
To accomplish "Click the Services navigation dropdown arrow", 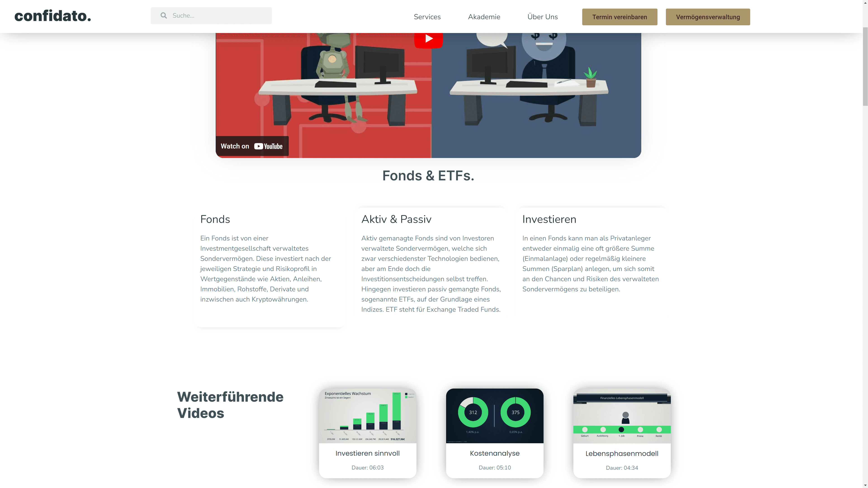I will pos(444,17).
